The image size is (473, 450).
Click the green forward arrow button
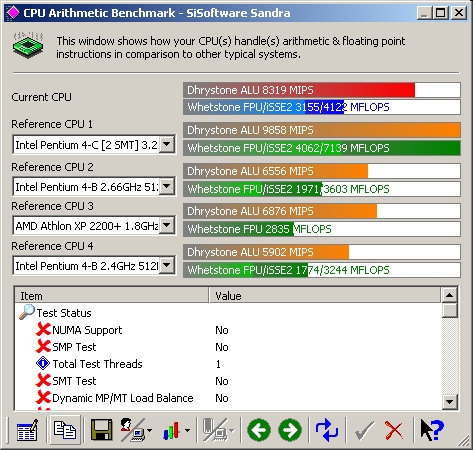[x=290, y=430]
